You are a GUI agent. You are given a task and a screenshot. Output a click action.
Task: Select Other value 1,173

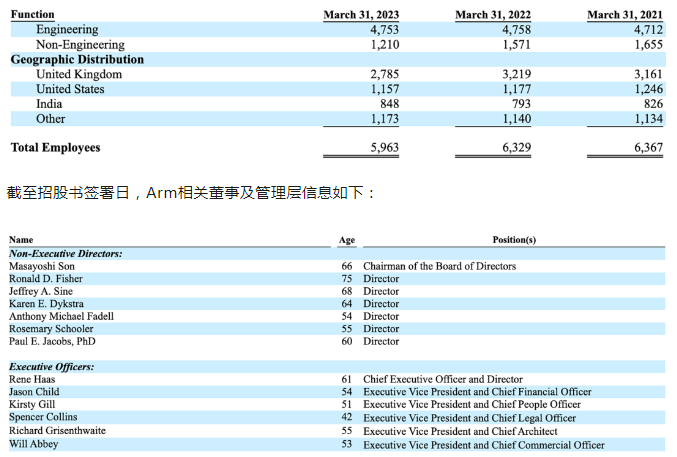coord(385,119)
